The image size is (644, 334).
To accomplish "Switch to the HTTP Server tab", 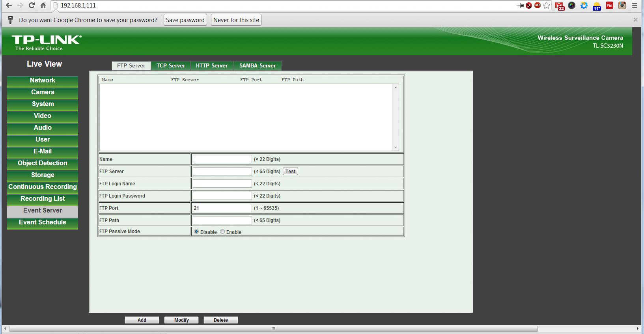I will [x=212, y=65].
